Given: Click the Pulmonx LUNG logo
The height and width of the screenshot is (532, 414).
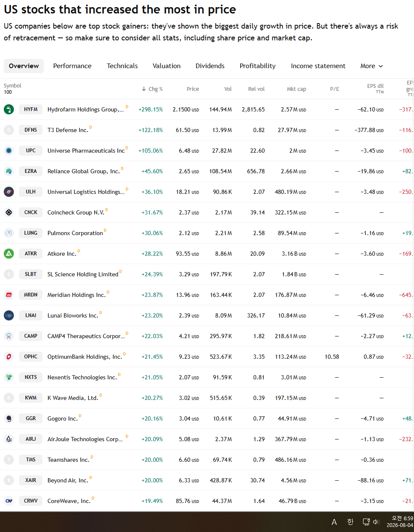Looking at the screenshot, I should coord(9,233).
